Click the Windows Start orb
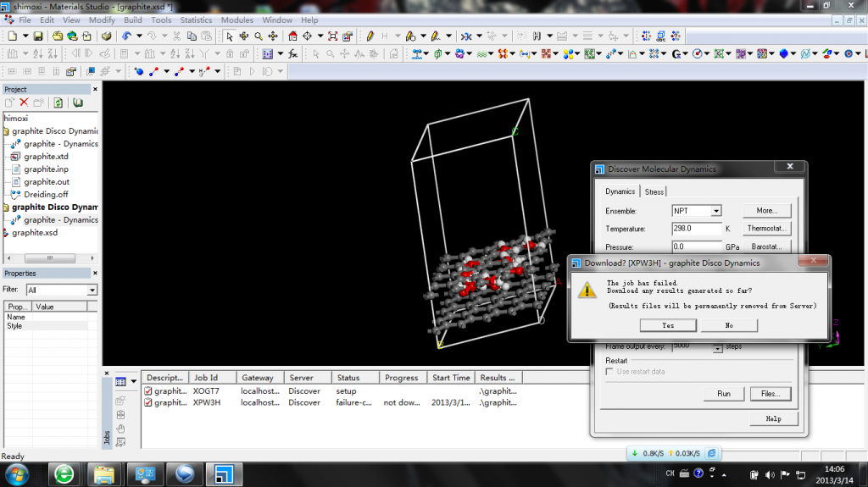This screenshot has width=868, height=487. click(17, 474)
